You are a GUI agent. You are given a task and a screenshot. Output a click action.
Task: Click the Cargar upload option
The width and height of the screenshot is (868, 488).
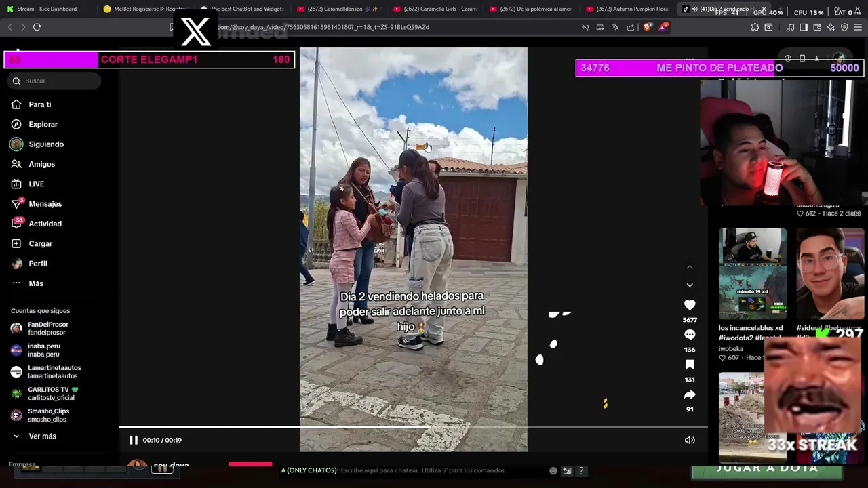[x=40, y=243]
